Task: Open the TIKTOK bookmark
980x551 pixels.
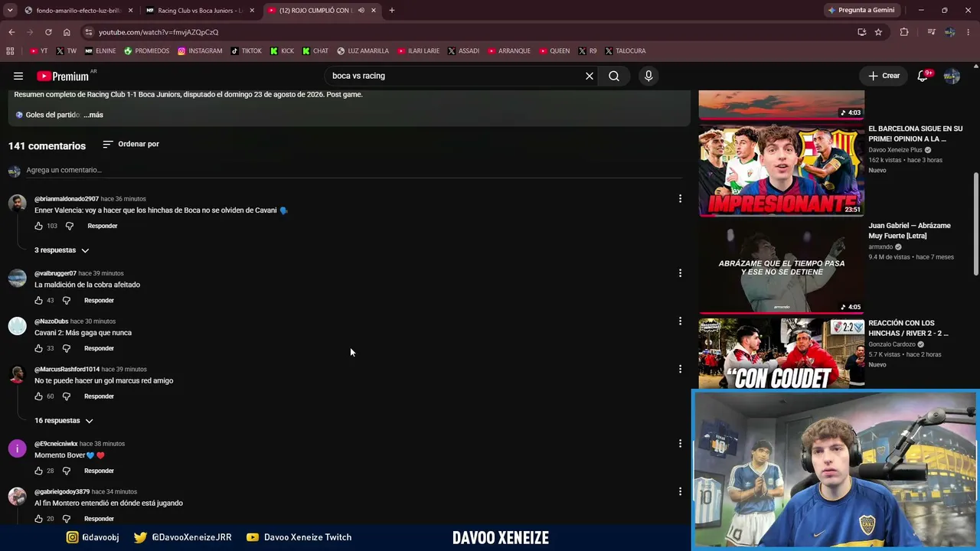Action: pyautogui.click(x=246, y=51)
